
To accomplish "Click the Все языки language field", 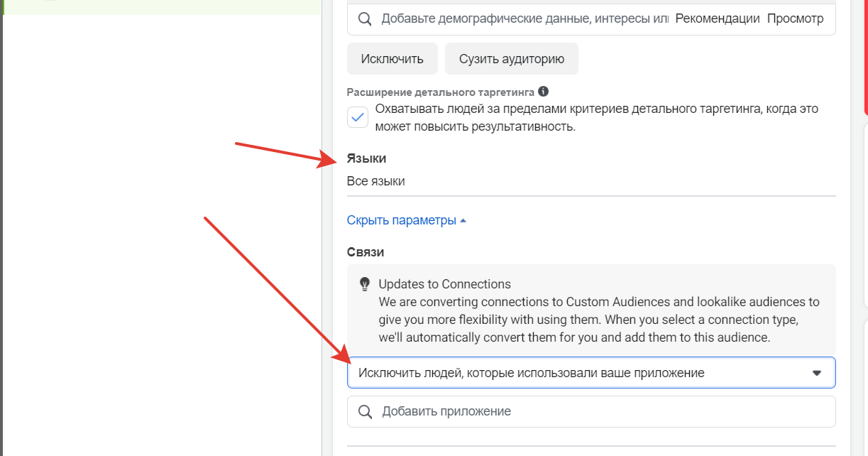I will point(591,181).
